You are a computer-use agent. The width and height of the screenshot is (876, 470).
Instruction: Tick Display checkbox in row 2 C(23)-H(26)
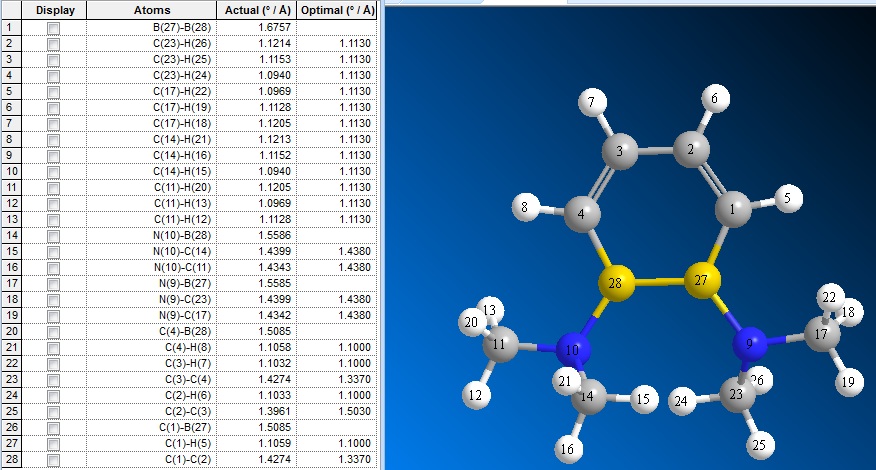point(54,44)
